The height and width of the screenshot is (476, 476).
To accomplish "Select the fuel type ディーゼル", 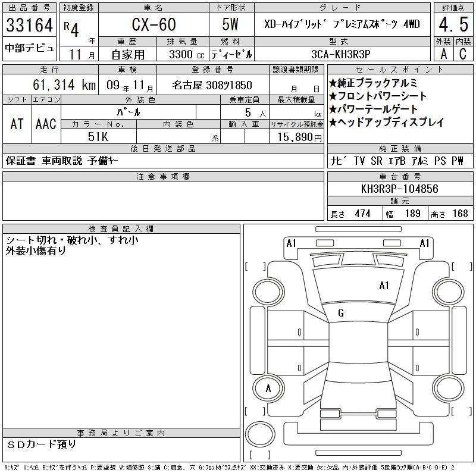I will pyautogui.click(x=231, y=54).
